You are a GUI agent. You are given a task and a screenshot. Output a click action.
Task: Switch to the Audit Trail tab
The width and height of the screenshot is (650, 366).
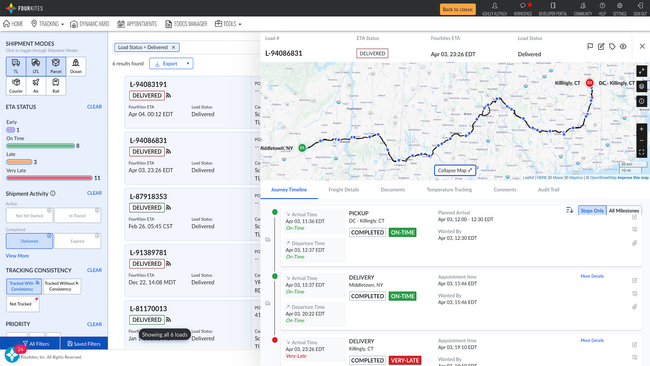click(x=548, y=189)
